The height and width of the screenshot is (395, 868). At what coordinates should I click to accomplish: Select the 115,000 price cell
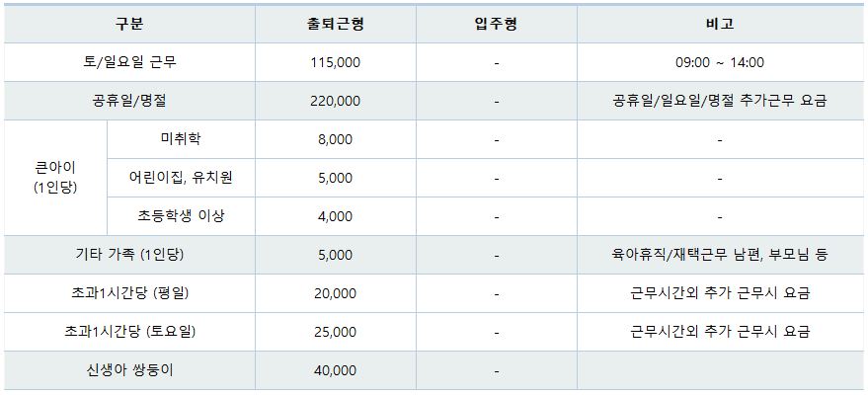tap(336, 62)
